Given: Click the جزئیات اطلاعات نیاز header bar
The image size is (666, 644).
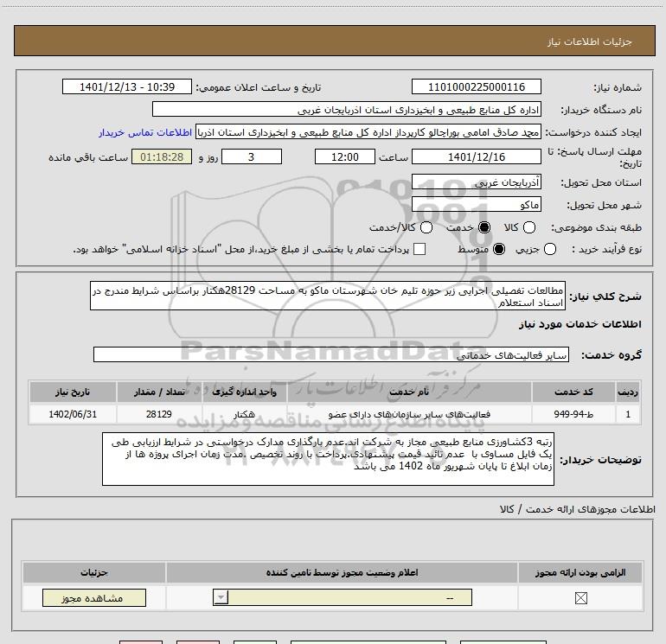Looking at the screenshot, I should 334,41.
